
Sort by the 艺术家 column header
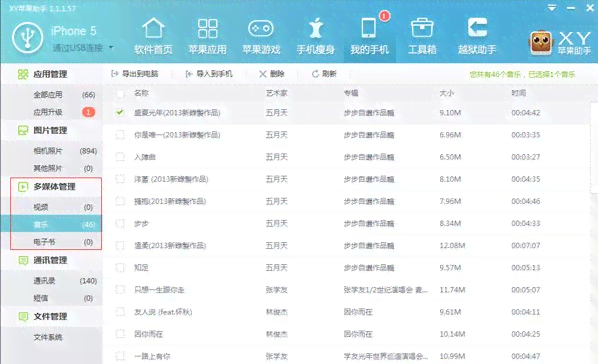click(x=276, y=93)
